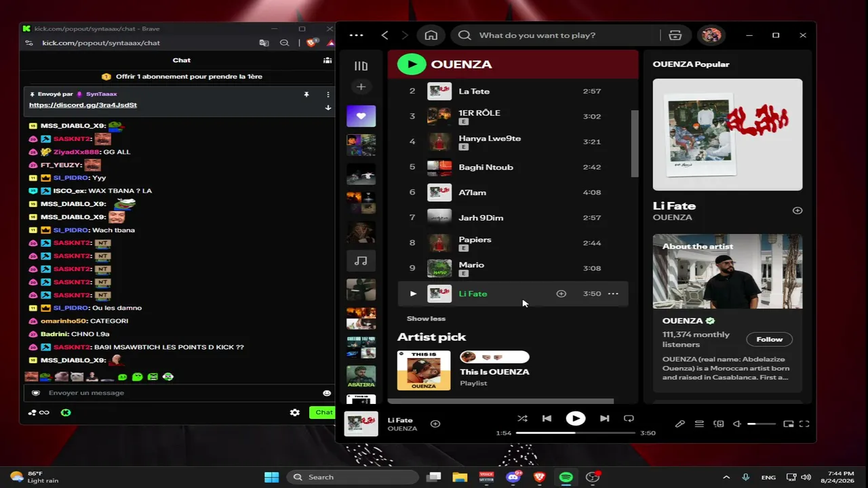Viewport: 868px width, 488px height.
Task: Send message with green Chat button
Action: pos(323,412)
